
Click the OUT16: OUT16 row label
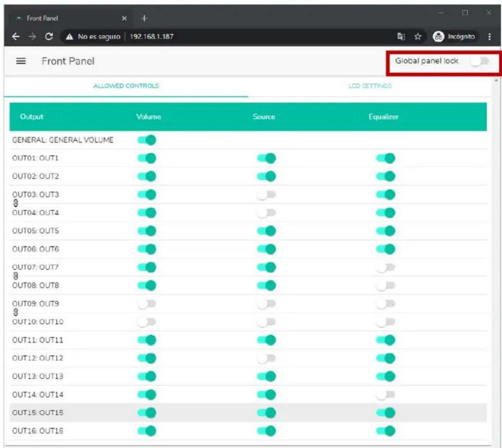point(38,431)
